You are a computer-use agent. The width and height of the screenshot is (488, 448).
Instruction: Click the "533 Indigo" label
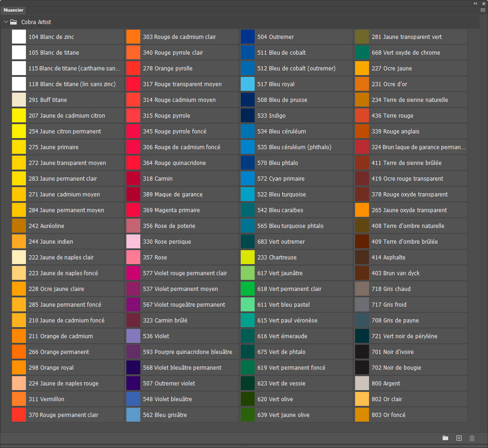click(271, 115)
